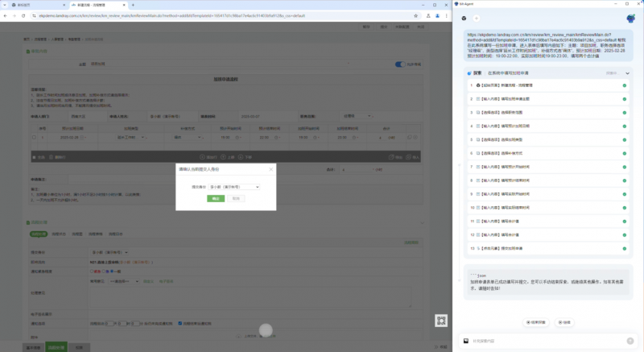644x352 pixels.
Task: Switch to the 流程图 tab
Action: point(76,234)
